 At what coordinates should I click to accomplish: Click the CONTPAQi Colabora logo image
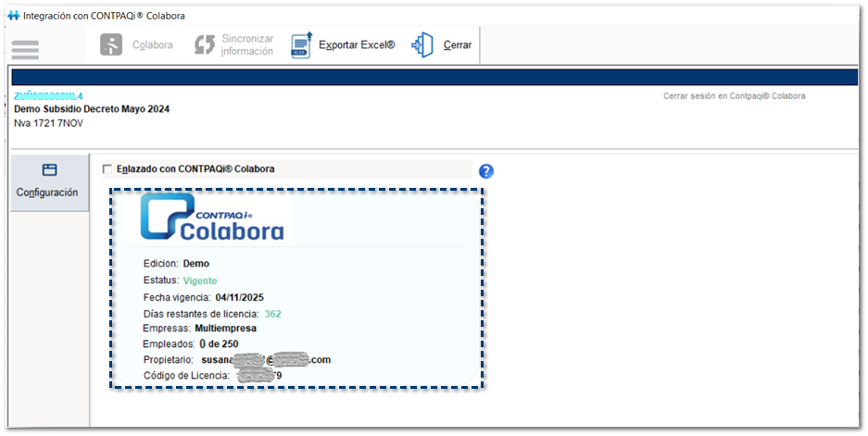click(212, 217)
